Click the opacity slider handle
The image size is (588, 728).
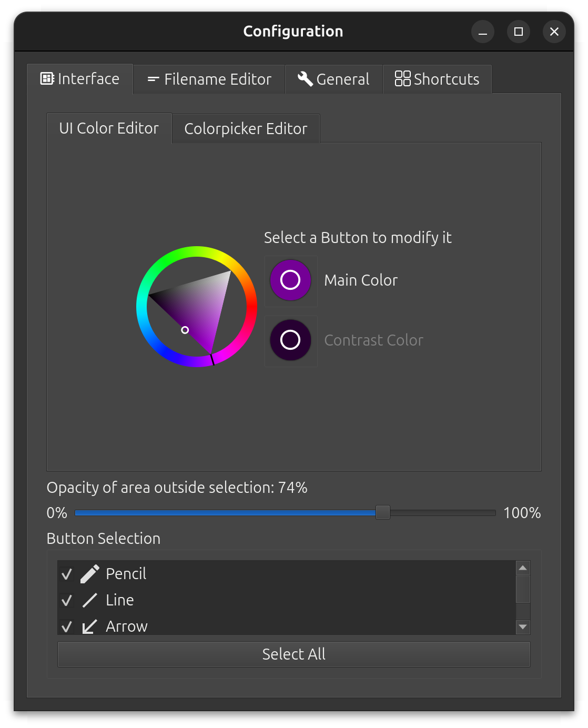point(383,512)
